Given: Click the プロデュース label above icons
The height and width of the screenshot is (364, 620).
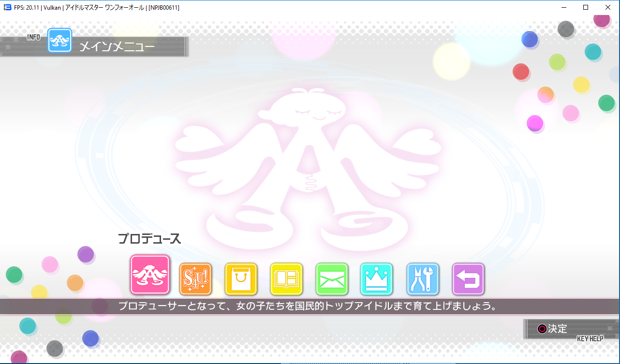Looking at the screenshot, I should coord(149,239).
